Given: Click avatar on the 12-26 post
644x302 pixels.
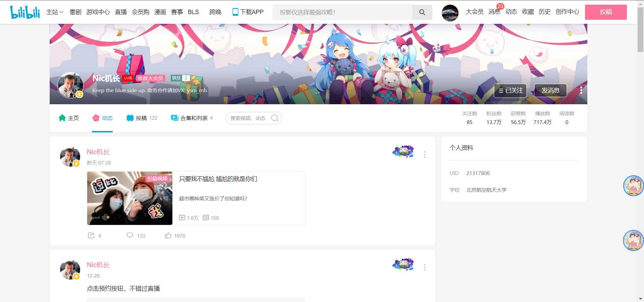Looking at the screenshot, I should (70, 270).
